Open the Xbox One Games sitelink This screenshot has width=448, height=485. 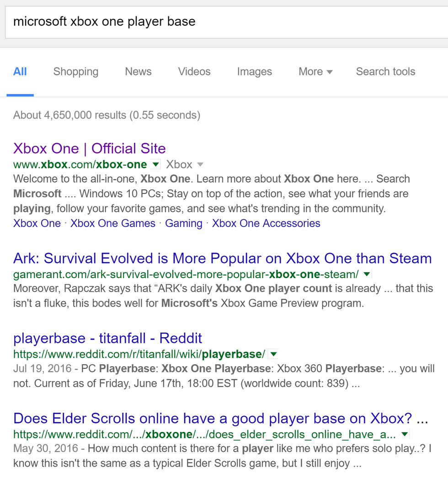113,223
